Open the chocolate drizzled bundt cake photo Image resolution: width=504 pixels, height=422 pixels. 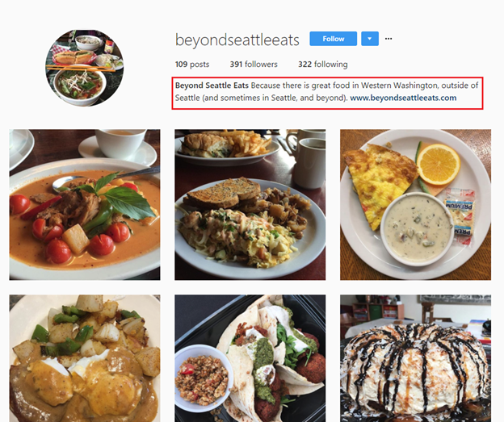tap(416, 358)
